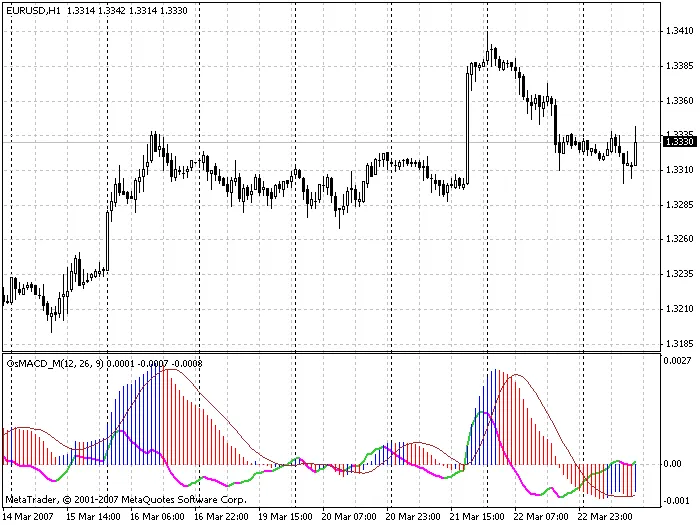Click the 1.3410 price scale label

click(679, 31)
